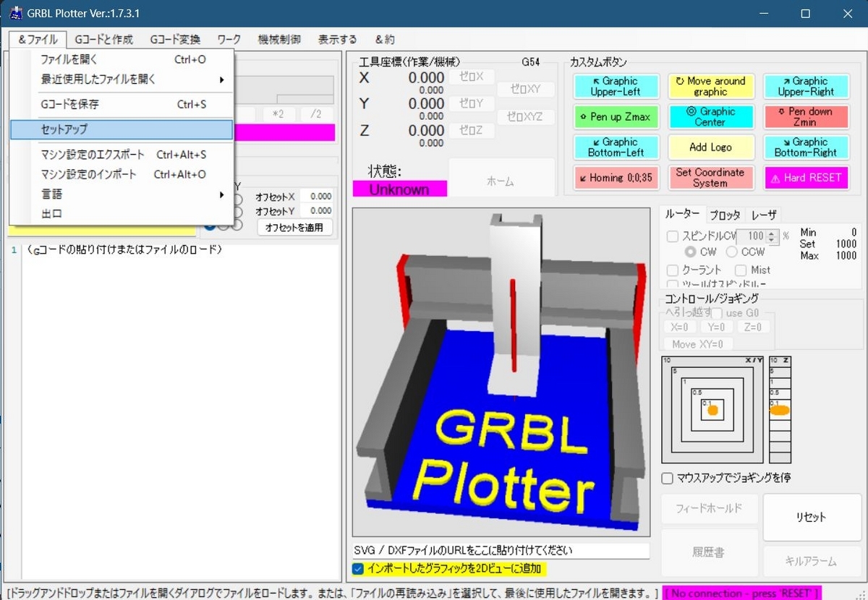Click the オフセットX value field

click(x=316, y=197)
